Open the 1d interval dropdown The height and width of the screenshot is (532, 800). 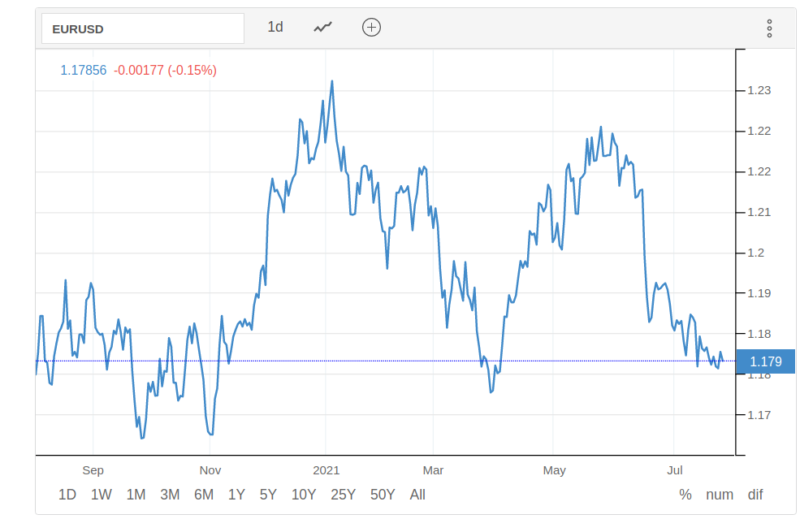275,28
